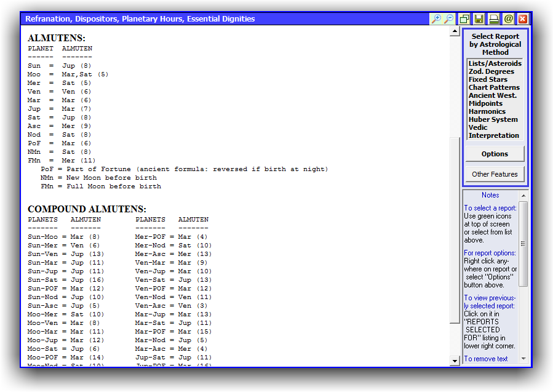The width and height of the screenshot is (553, 392).
Task: Select Ancient West. in the method list
Action: pyautogui.click(x=492, y=95)
